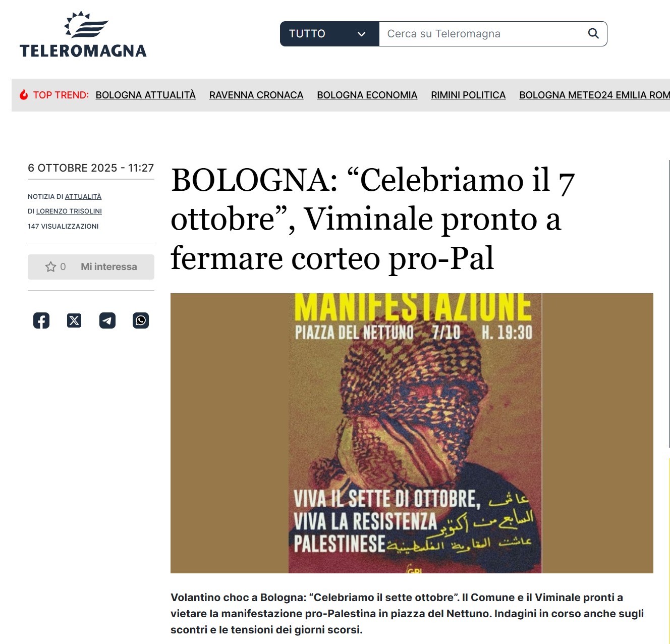This screenshot has width=670, height=644.
Task: Open the Attualità category link
Action: pos(83,196)
